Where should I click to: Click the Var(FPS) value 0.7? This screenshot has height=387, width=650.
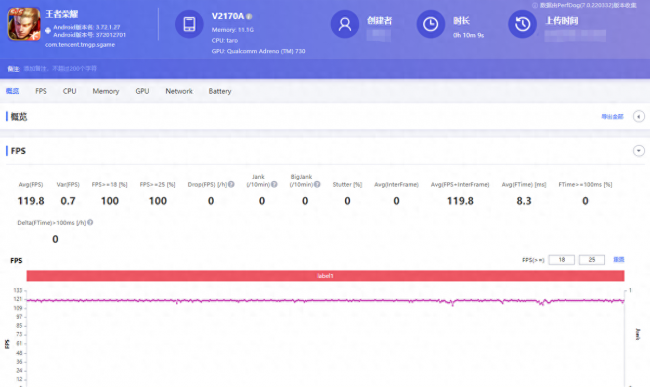tap(68, 201)
